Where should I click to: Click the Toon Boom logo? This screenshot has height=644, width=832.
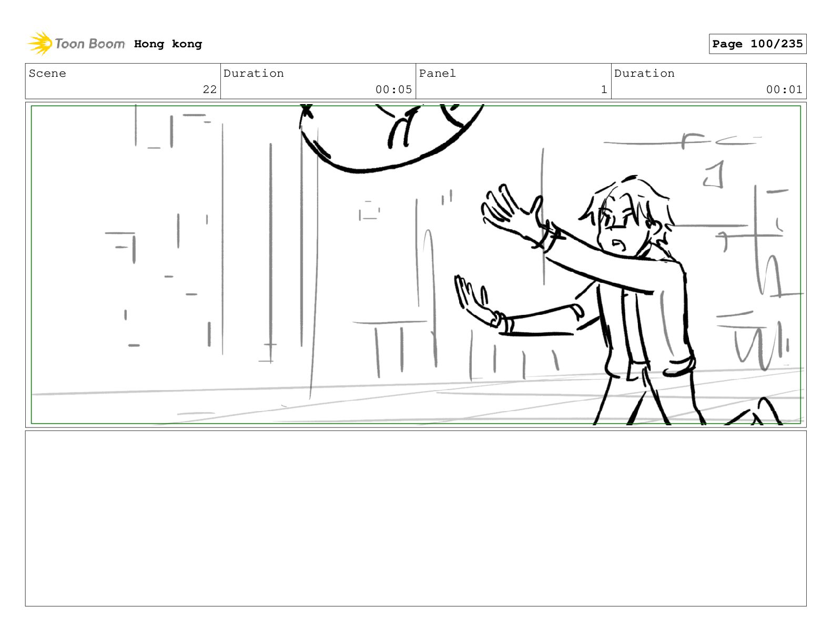[76, 44]
